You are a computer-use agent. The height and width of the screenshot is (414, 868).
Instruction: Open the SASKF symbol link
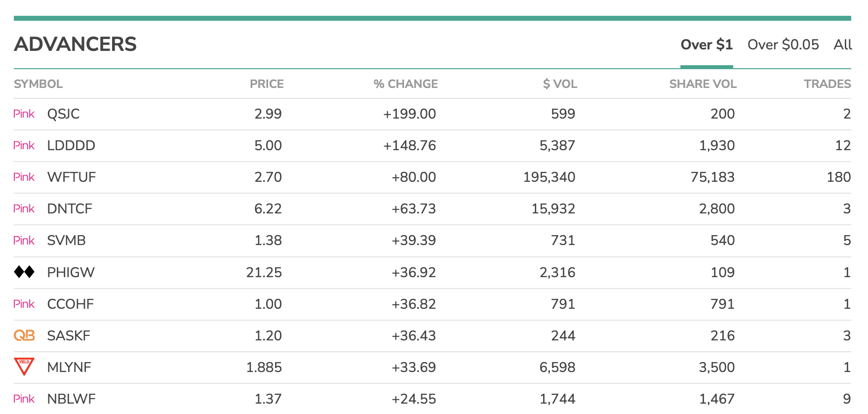(69, 335)
